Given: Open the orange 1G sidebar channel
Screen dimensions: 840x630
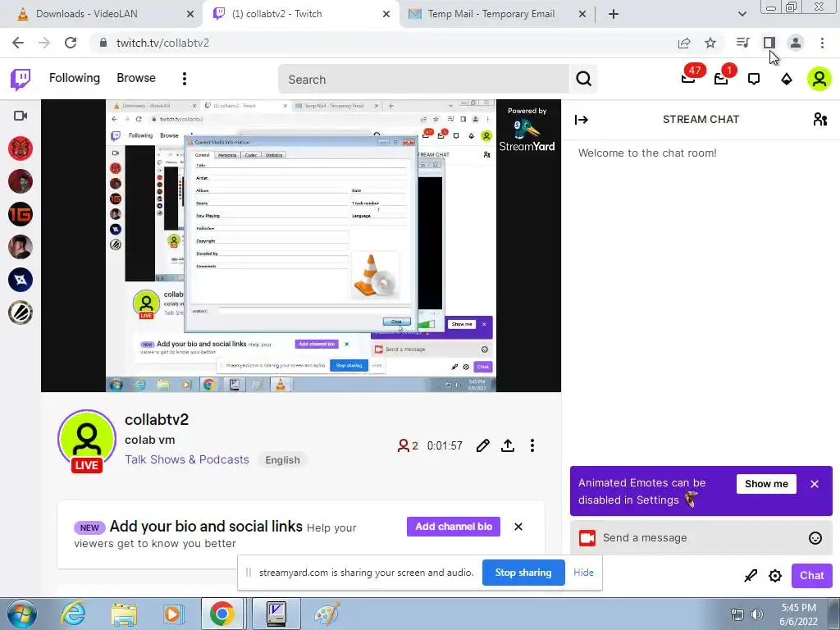Looking at the screenshot, I should click(x=21, y=214).
